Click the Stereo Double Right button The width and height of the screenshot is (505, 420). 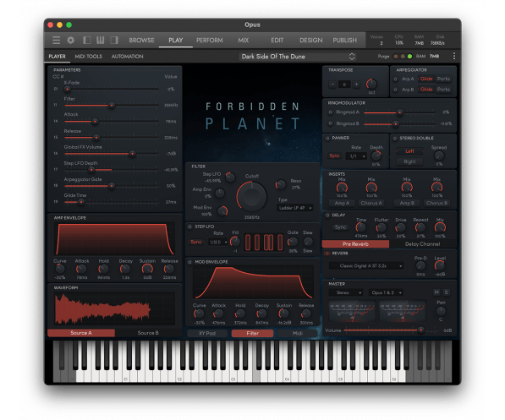(409, 162)
